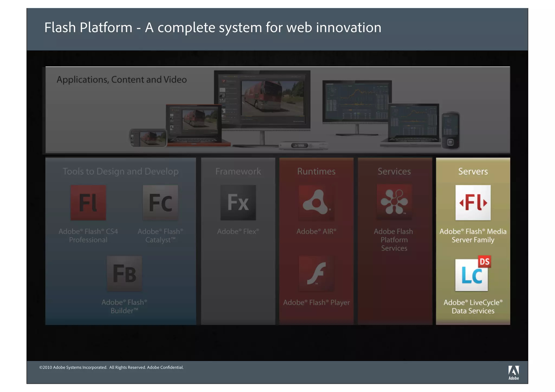Click the monitor showing stock chart dashboard
Image resolution: width=555 pixels, height=392 pixels.
[x=357, y=102]
